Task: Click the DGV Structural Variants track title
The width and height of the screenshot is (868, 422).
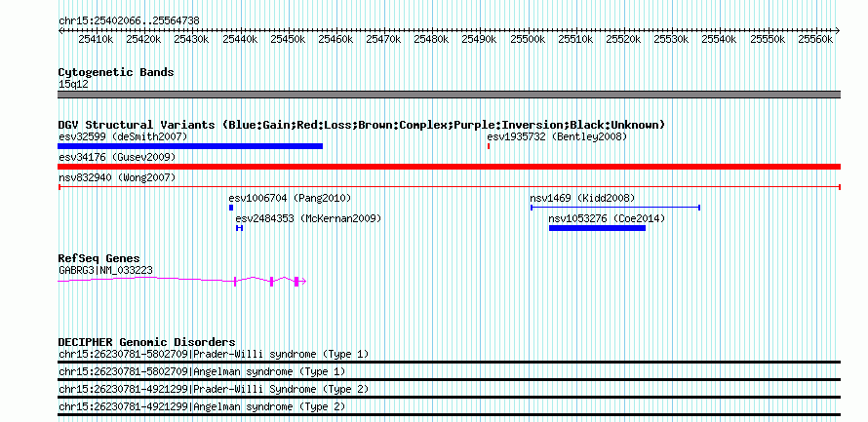Action: coord(362,125)
